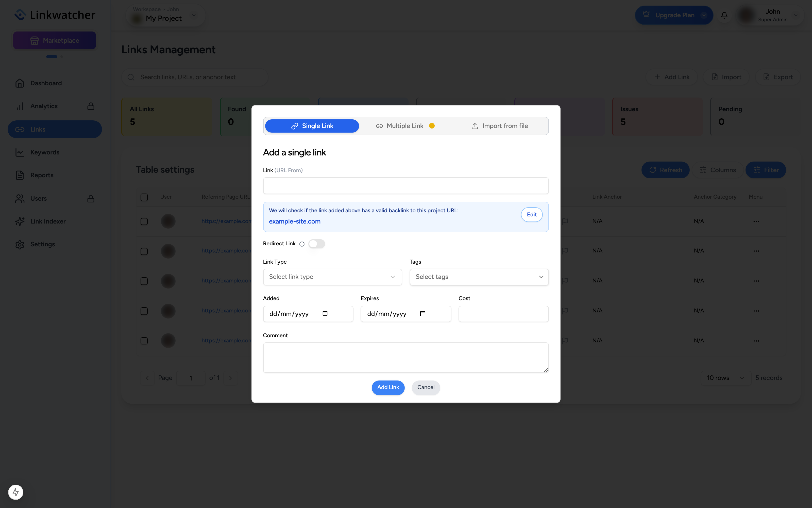Click the Export button
The width and height of the screenshot is (812, 508).
tap(777, 77)
